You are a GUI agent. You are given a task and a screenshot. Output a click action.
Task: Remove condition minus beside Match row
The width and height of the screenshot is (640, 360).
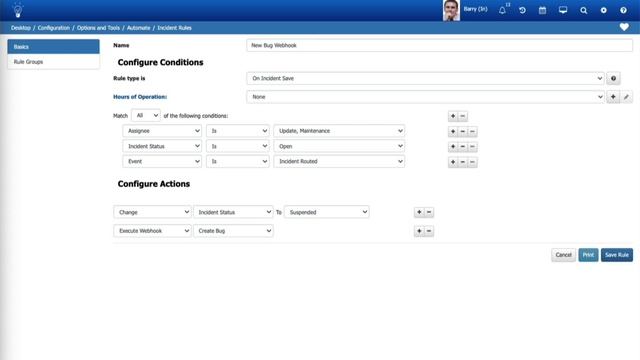(462, 116)
